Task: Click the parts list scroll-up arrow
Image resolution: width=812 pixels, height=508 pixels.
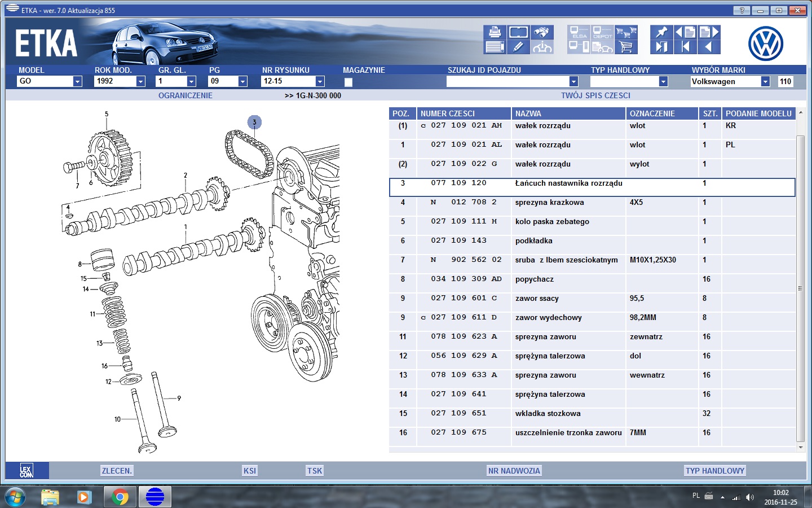Action: click(x=800, y=113)
